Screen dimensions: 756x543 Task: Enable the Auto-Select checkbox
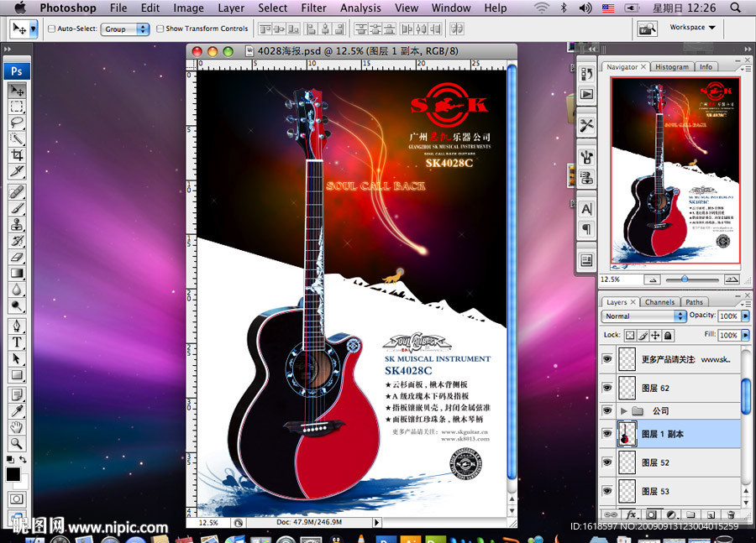[51, 29]
